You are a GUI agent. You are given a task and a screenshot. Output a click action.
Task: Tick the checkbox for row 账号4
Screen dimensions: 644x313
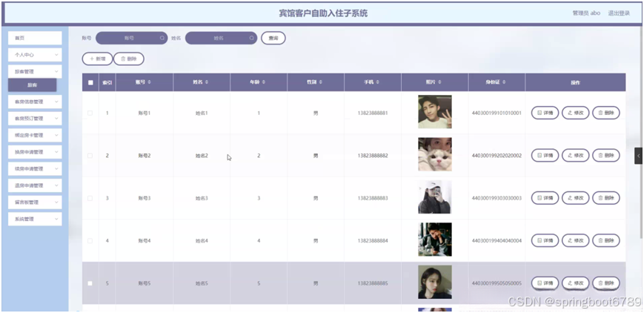point(90,240)
